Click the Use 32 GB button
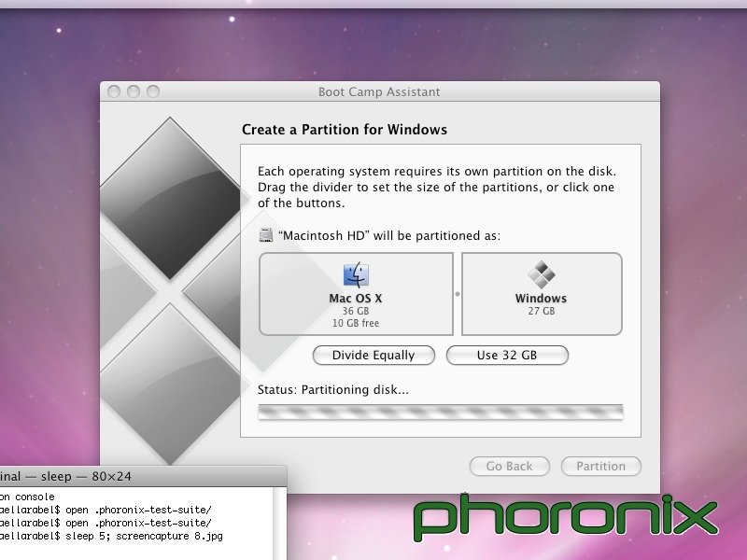The image size is (747, 560). click(508, 356)
